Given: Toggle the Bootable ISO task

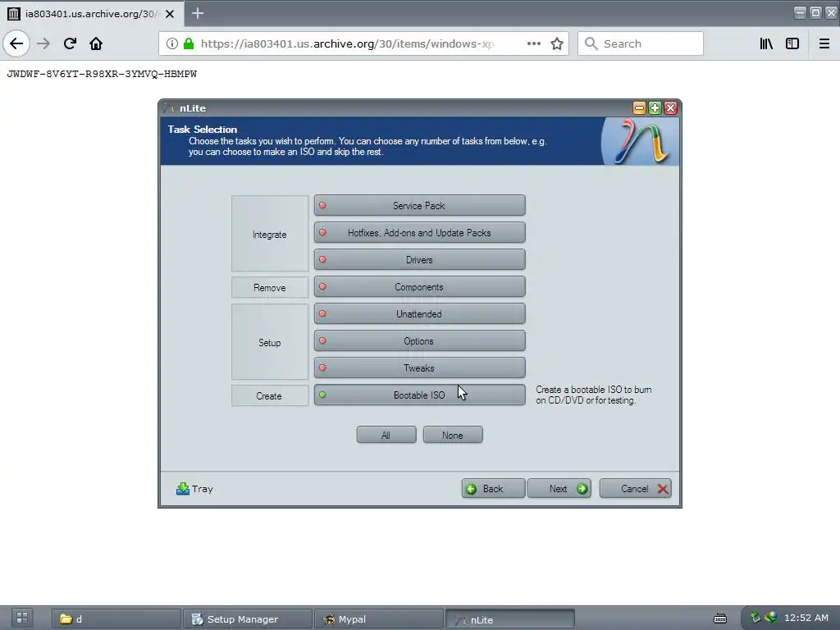Looking at the screenshot, I should click(419, 395).
